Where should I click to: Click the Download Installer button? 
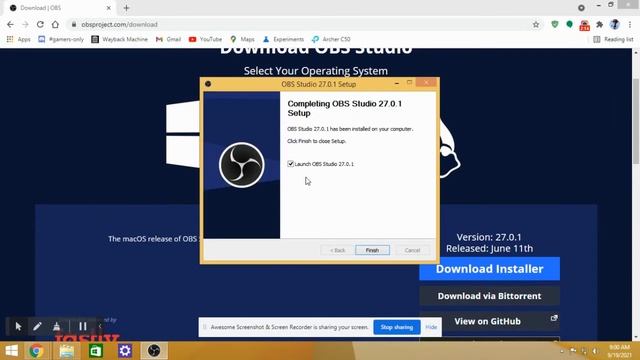pyautogui.click(x=489, y=269)
